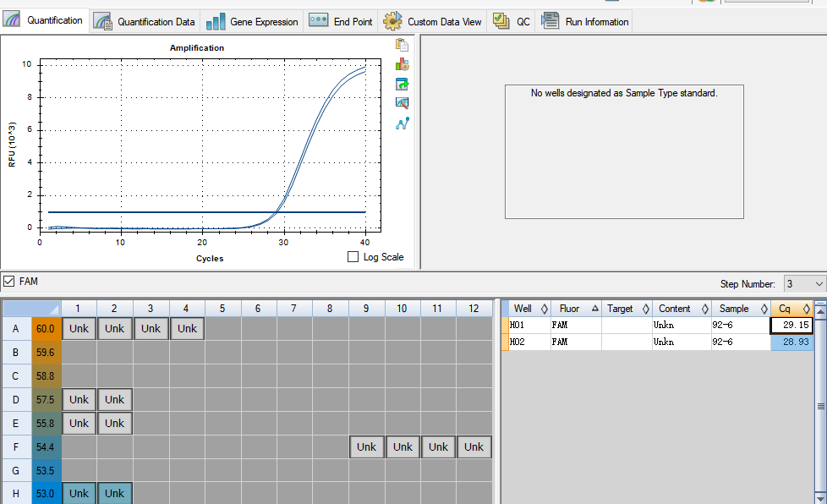Open the Gene Expression tab
Screen dimensions: 827x504
pos(252,22)
